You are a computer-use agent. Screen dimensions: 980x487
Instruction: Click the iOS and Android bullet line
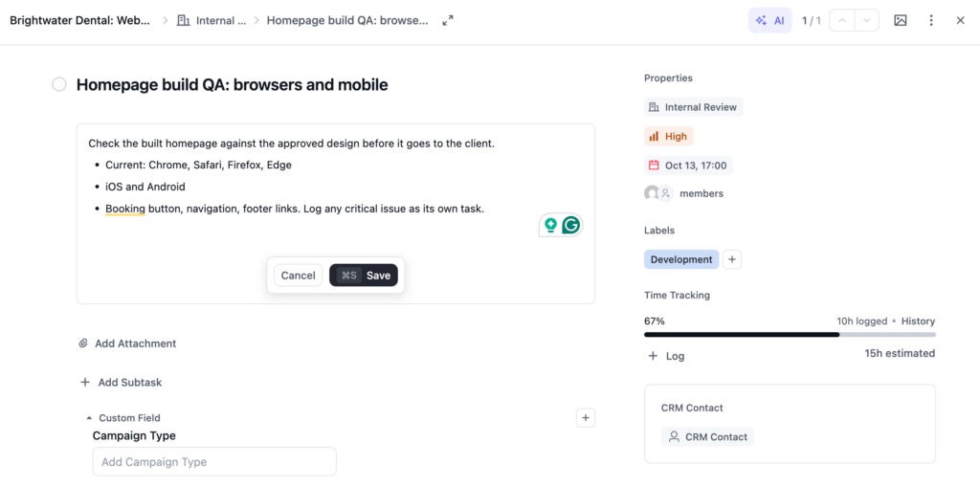145,187
